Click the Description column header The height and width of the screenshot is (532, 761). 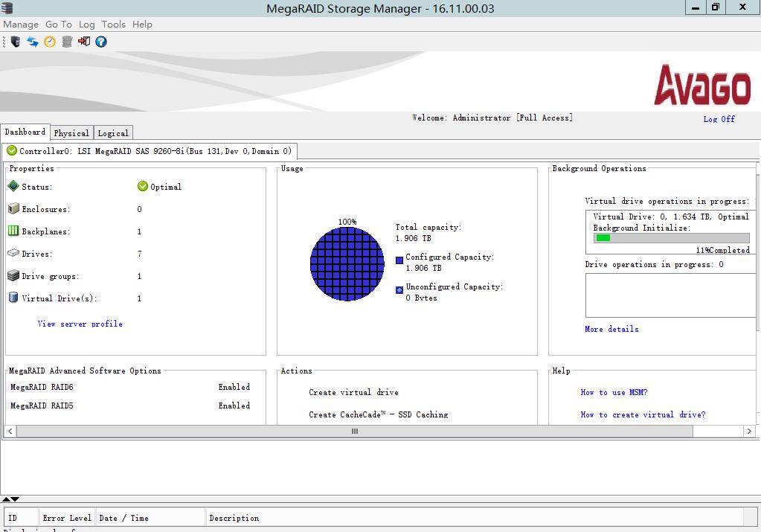(475, 518)
